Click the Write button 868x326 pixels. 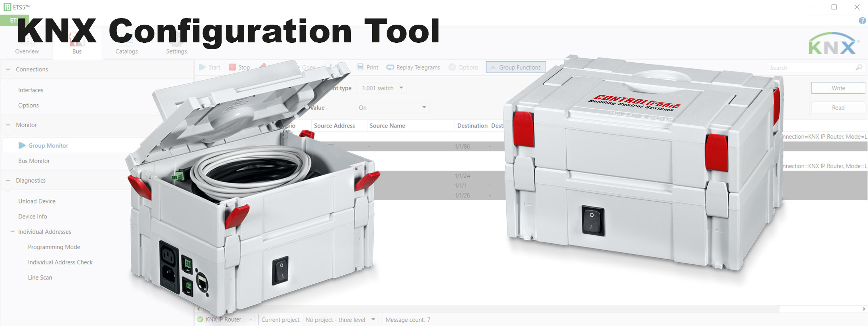pyautogui.click(x=838, y=88)
